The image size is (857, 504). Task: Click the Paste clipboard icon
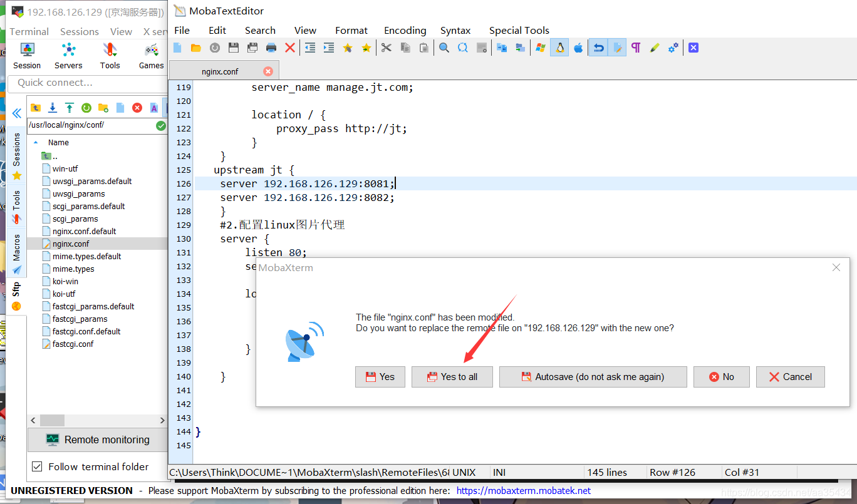point(424,48)
